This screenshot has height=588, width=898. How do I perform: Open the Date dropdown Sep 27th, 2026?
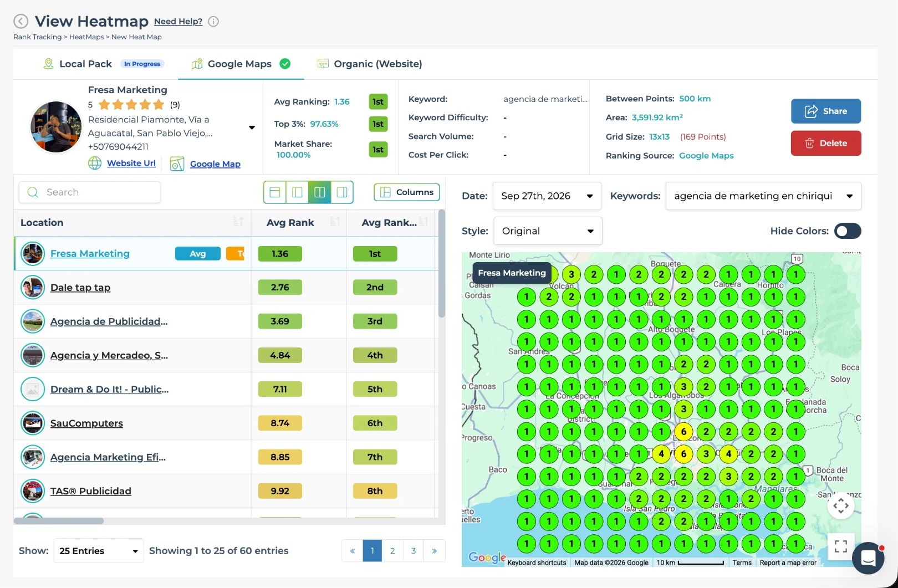(x=547, y=196)
